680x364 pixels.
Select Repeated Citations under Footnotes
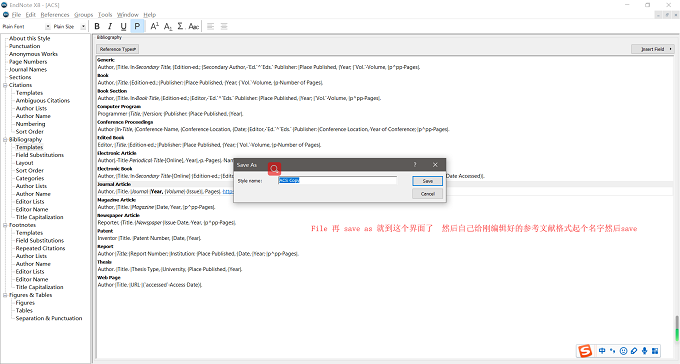40,248
